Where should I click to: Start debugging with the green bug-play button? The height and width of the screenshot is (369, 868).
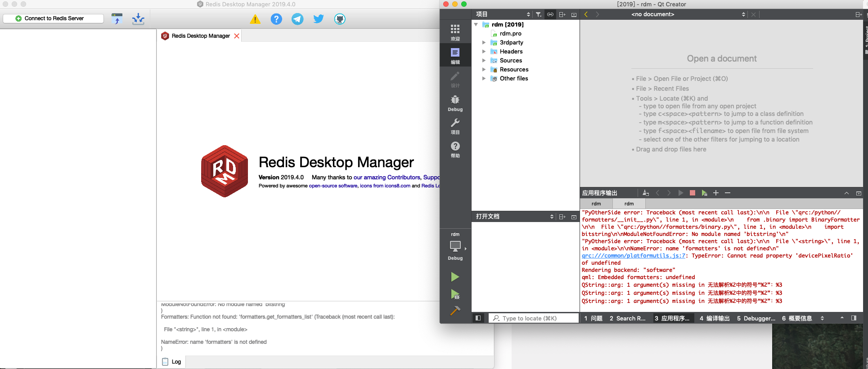point(455,294)
